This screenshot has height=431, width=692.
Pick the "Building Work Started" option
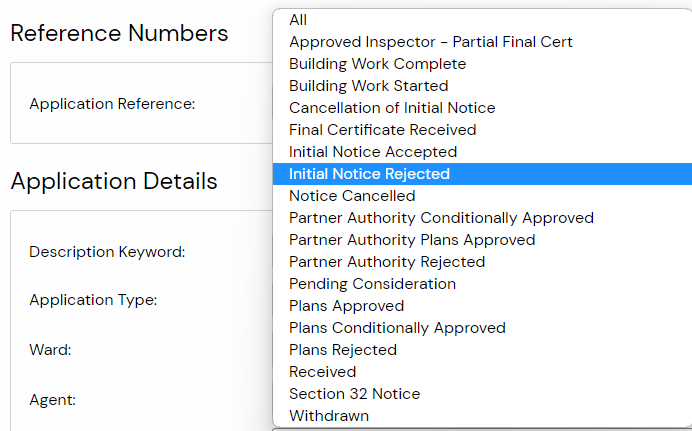(368, 86)
